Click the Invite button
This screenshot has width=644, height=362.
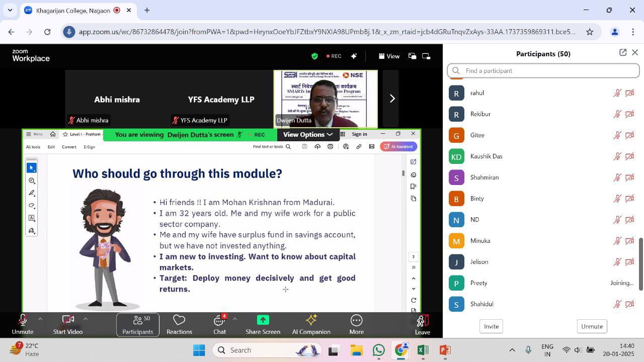point(491,326)
